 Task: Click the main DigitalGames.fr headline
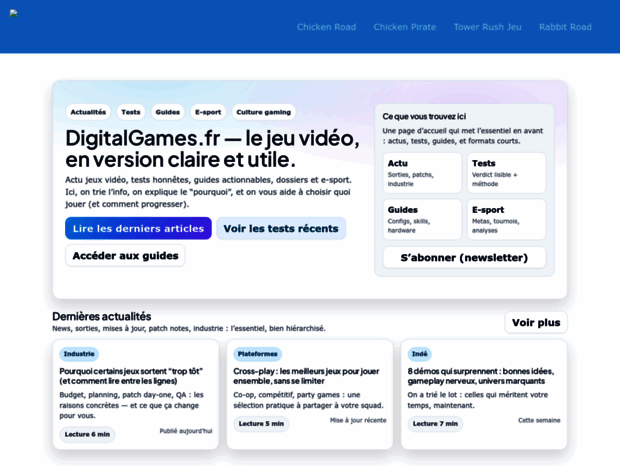click(212, 149)
